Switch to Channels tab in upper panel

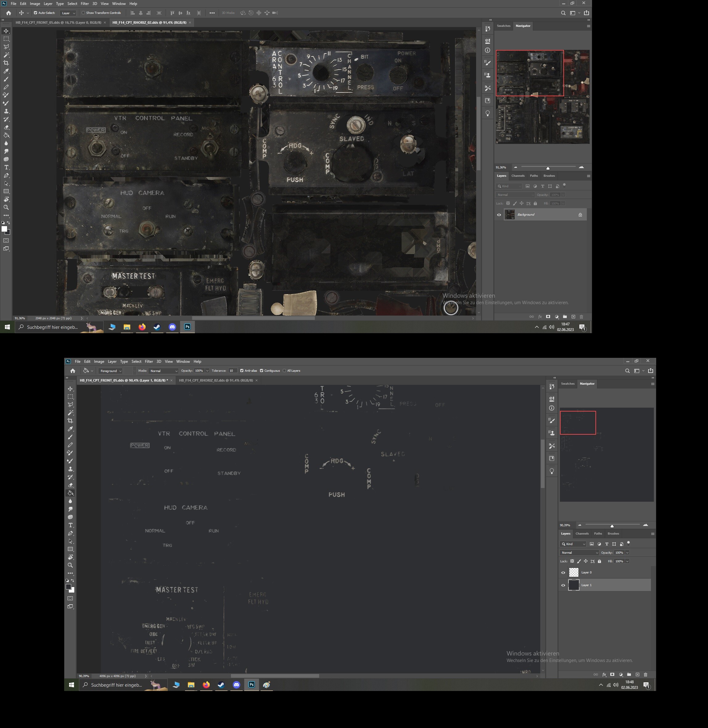518,176
